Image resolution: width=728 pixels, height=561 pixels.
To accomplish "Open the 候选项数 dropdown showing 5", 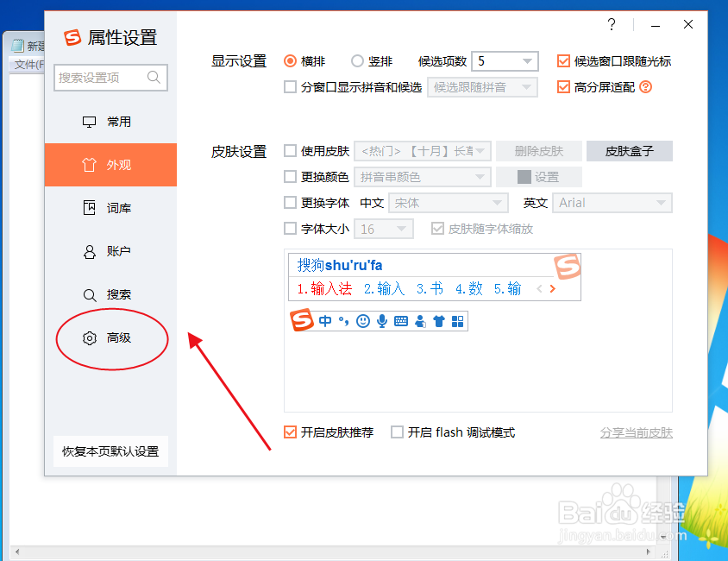I will (x=505, y=61).
